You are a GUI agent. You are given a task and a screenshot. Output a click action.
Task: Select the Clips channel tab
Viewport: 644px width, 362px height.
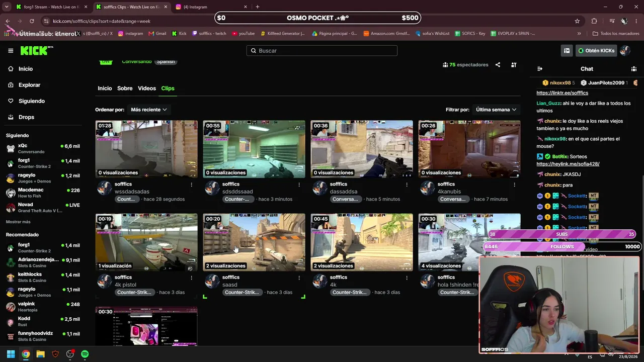168,88
